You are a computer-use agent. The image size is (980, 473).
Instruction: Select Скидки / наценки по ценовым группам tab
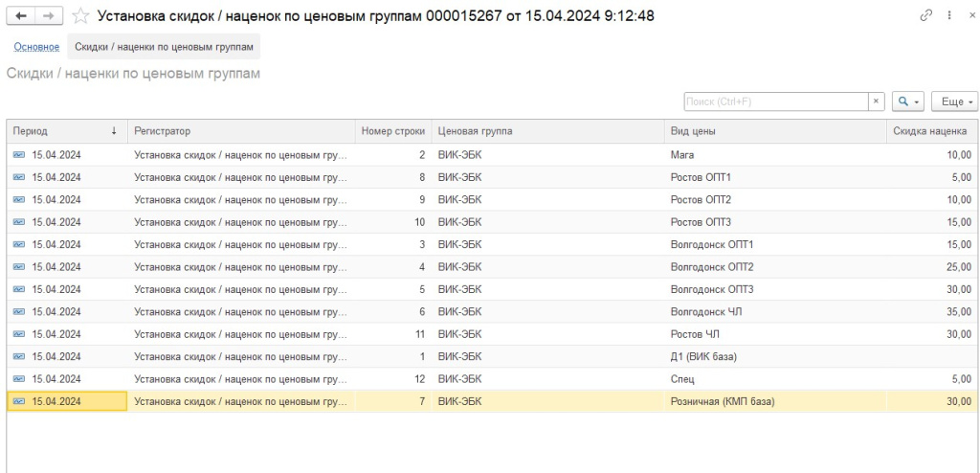click(164, 47)
